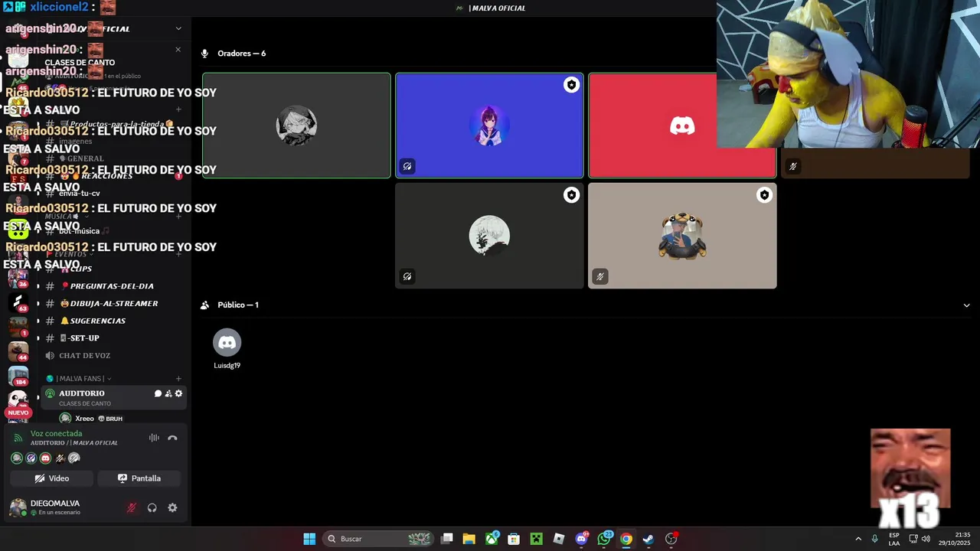980x551 pixels.
Task: Select the white-moon avatar speaker tile
Action: click(x=489, y=236)
